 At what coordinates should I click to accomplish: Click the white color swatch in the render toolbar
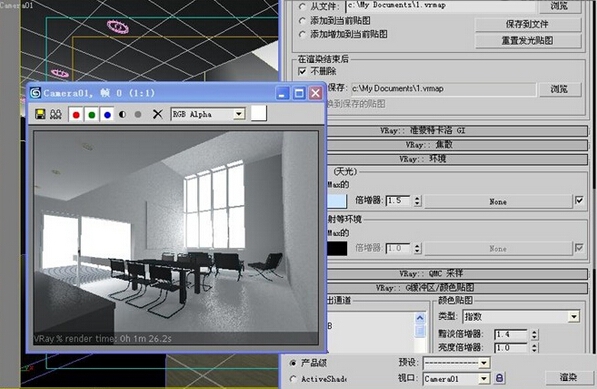click(x=259, y=113)
